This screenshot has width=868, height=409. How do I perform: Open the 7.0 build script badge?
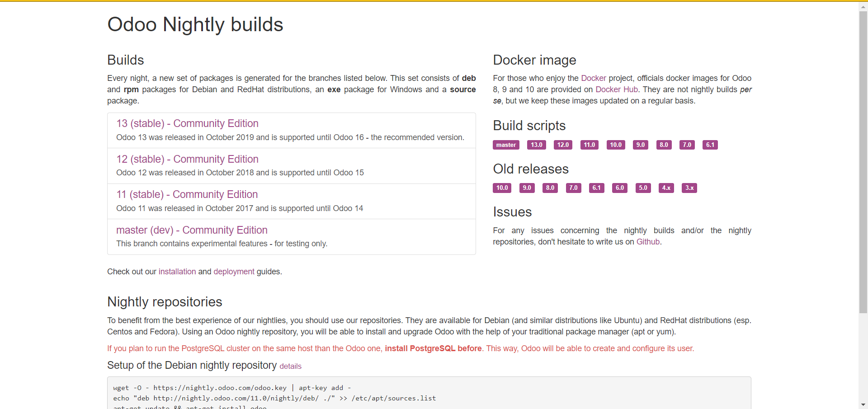[687, 145]
